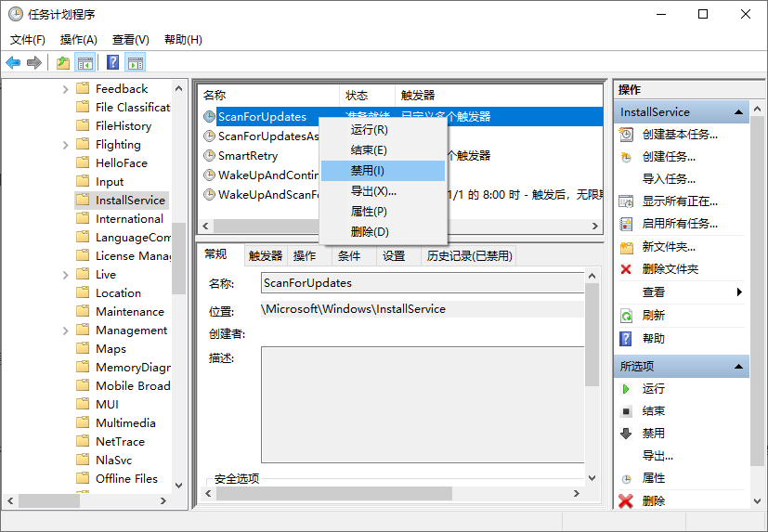The image size is (768, 532).
Task: Click the 名称 column header in task list
Action: point(268,95)
